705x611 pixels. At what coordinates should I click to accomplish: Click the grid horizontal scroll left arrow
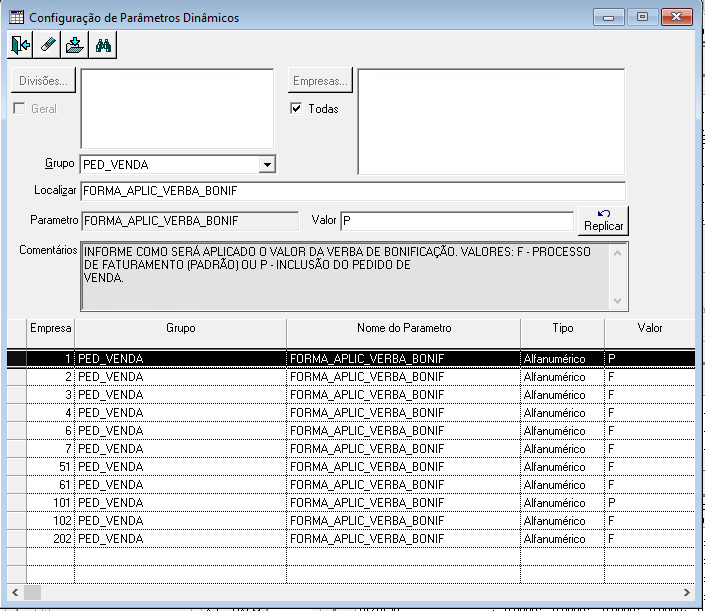(x=15, y=592)
